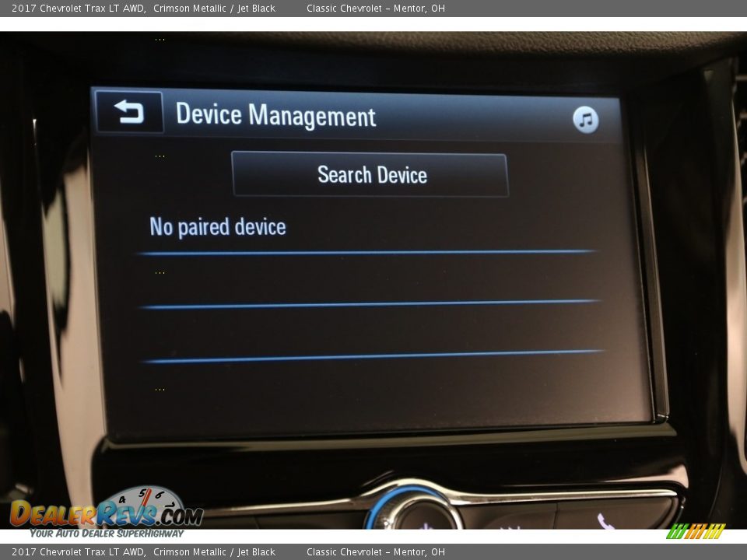Image resolution: width=747 pixels, height=560 pixels.
Task: Tap the empty row between second and third blue lines
Action: 372,331
